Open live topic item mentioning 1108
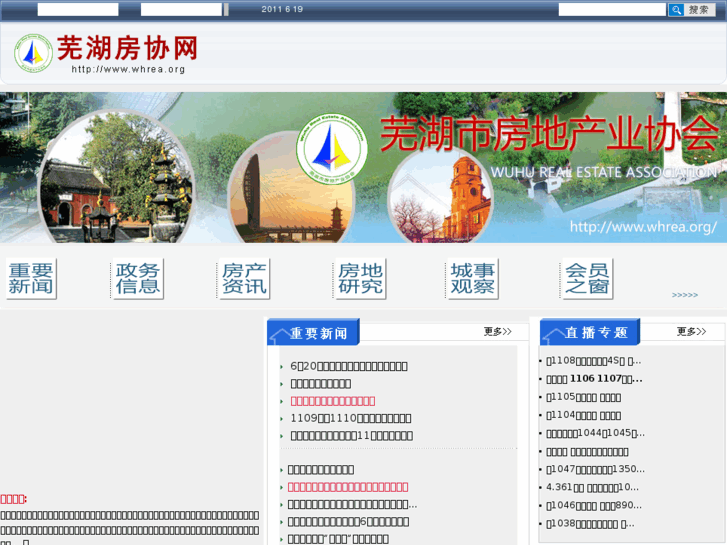 pos(593,361)
